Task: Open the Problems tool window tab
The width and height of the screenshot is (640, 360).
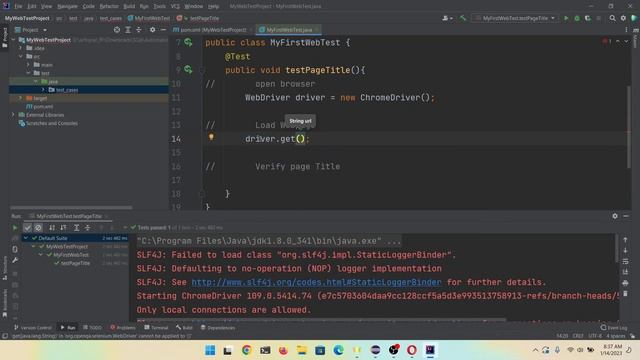Action: click(x=123, y=327)
